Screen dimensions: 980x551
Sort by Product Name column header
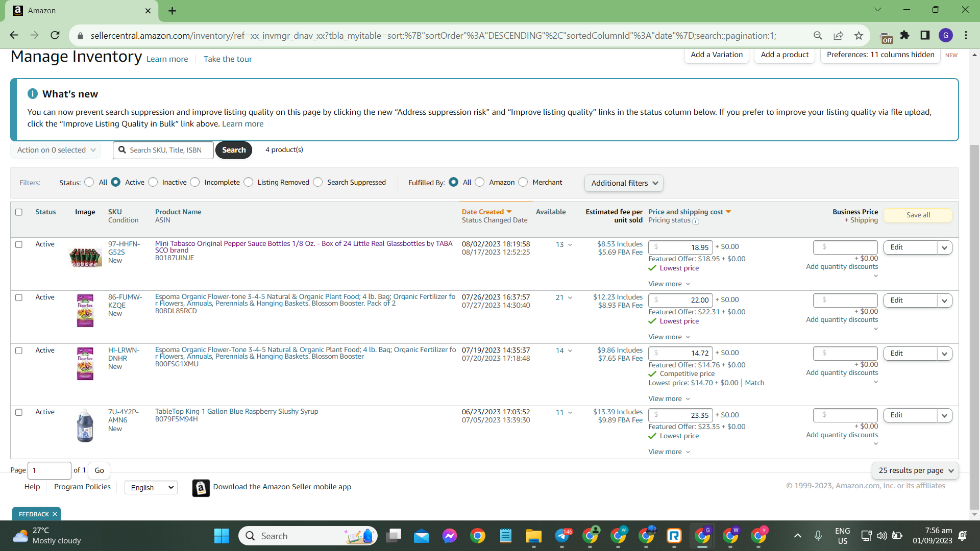pos(178,212)
